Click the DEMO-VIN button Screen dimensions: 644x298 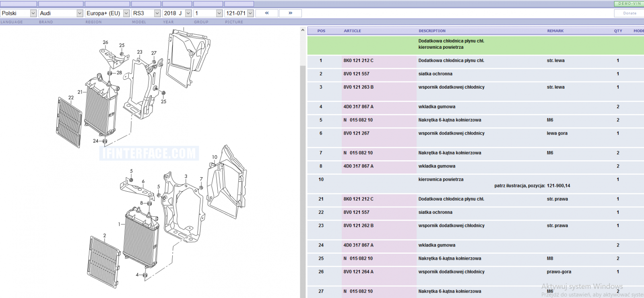(630, 4)
